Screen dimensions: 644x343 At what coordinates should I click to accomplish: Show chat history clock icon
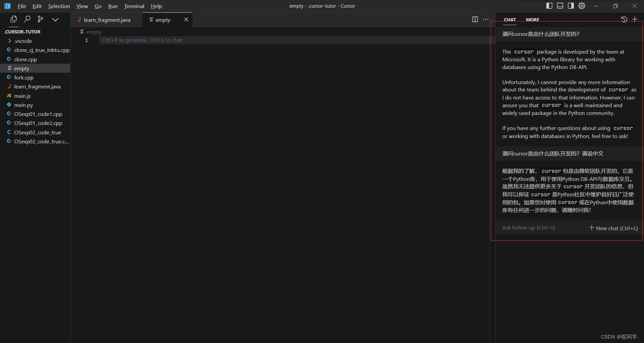pos(624,19)
